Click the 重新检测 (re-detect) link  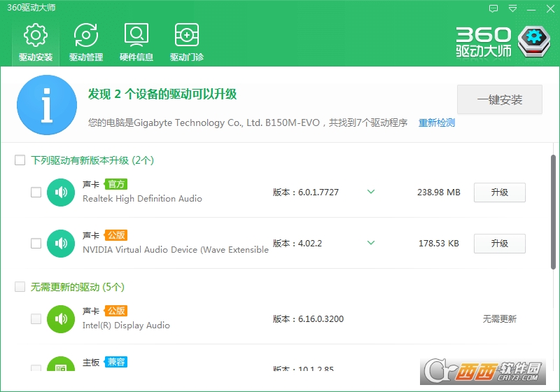point(437,122)
